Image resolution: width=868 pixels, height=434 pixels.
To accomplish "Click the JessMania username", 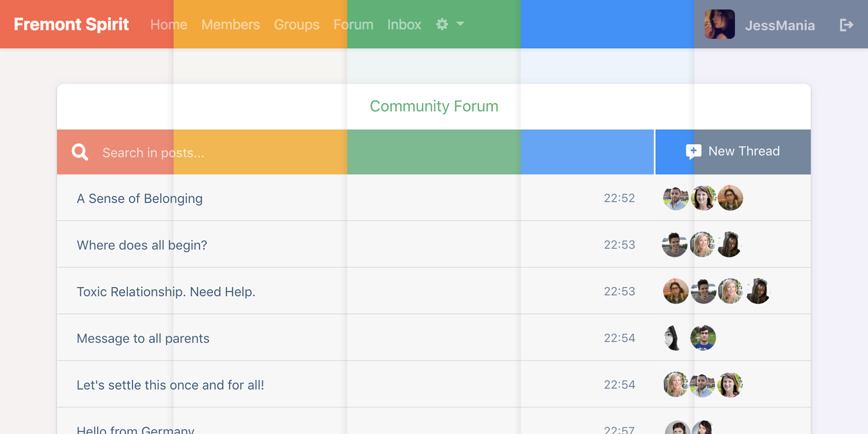I will click(x=780, y=26).
